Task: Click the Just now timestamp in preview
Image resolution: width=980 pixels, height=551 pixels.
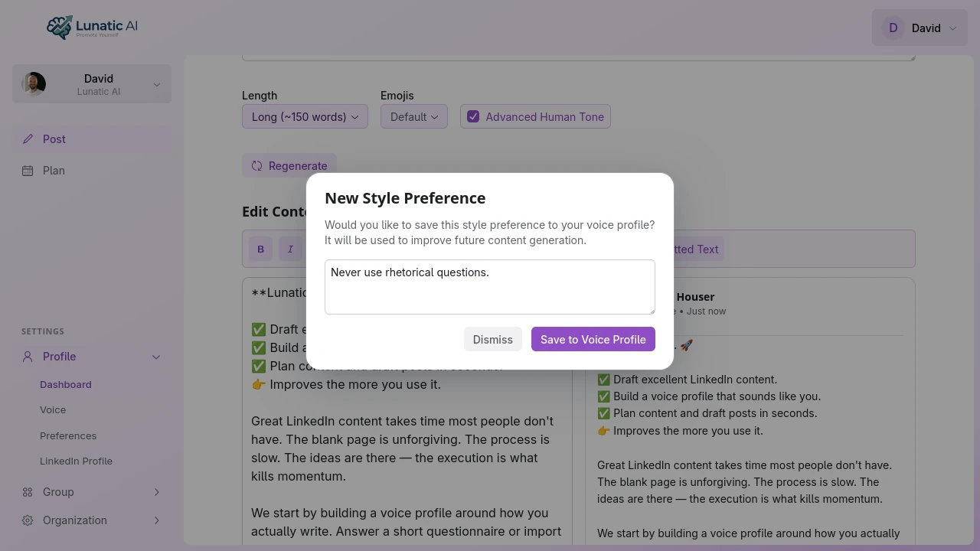Action: (707, 311)
